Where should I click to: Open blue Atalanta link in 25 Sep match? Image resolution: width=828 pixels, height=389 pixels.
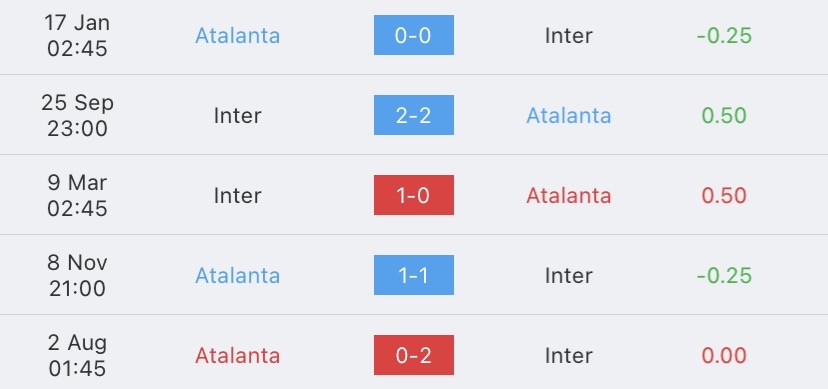(x=569, y=116)
